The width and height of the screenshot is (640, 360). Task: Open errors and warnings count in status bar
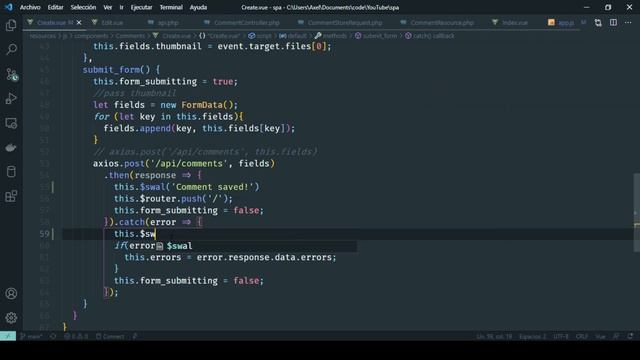click(76, 336)
